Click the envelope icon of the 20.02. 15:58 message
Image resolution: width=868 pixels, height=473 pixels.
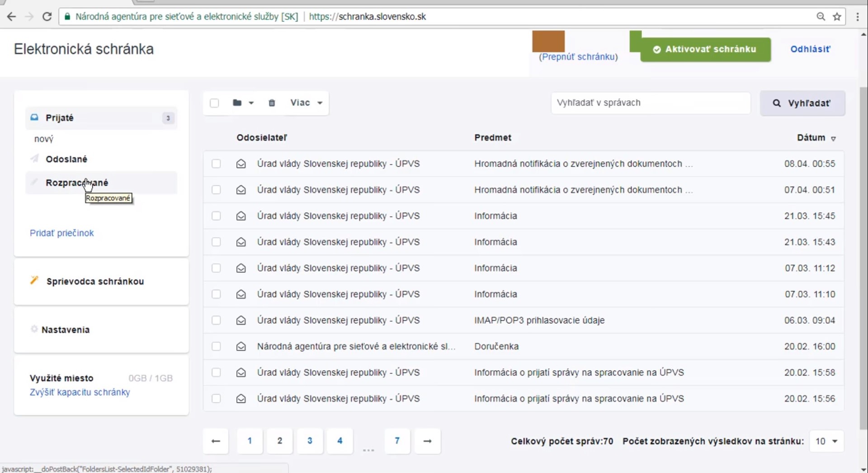coord(241,373)
